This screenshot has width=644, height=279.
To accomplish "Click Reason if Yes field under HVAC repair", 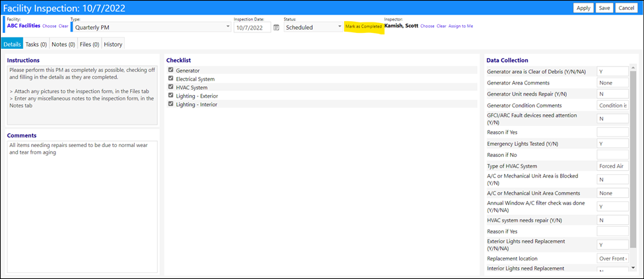I will [612, 231].
